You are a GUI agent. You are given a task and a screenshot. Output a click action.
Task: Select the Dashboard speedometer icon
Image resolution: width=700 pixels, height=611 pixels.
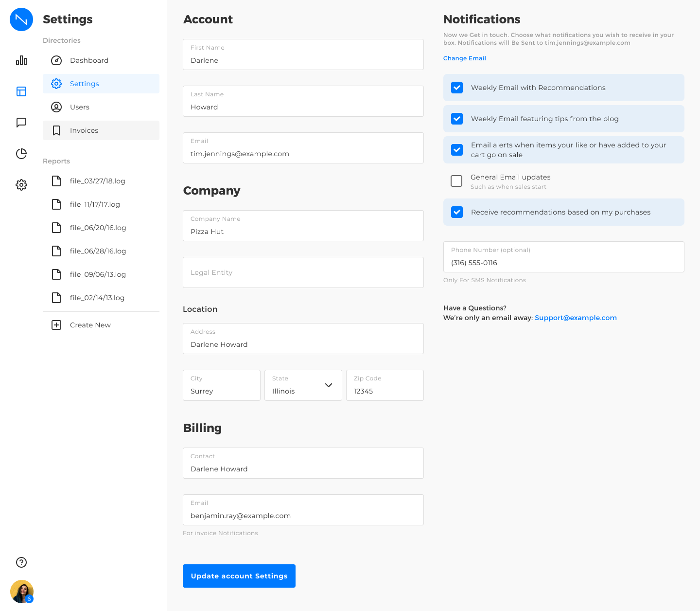[56, 60]
